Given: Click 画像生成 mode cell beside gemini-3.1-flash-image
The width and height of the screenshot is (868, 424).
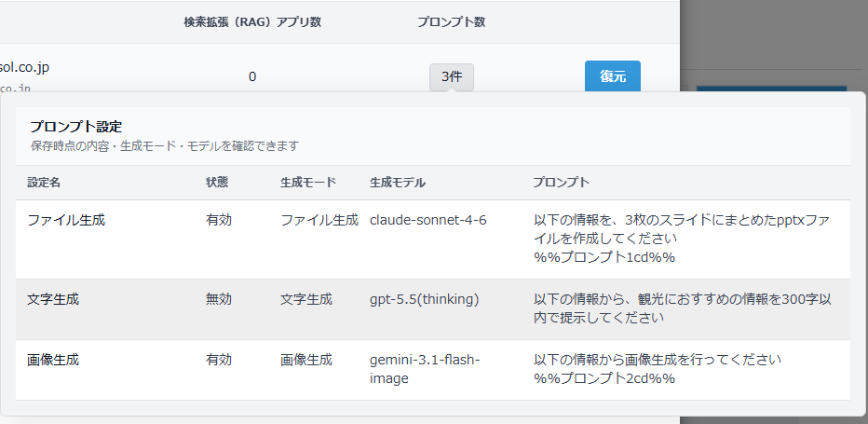Looking at the screenshot, I should point(306,360).
